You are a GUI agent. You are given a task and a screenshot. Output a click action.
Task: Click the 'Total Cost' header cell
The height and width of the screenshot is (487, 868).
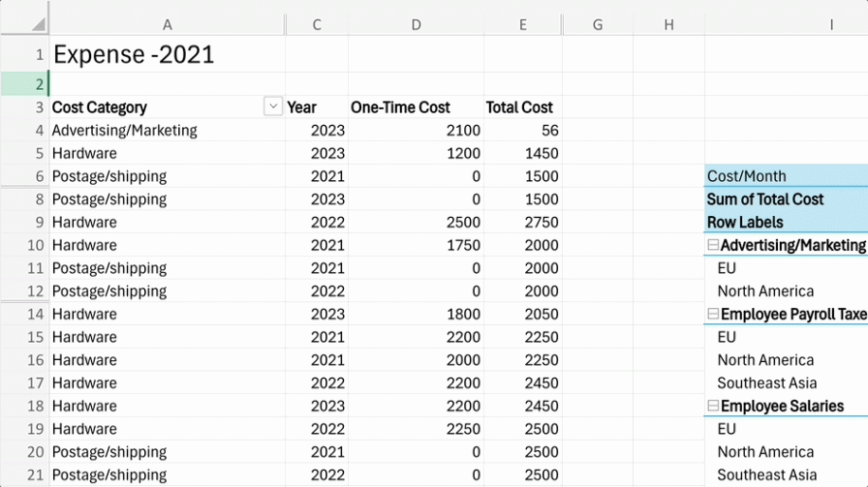pos(522,107)
